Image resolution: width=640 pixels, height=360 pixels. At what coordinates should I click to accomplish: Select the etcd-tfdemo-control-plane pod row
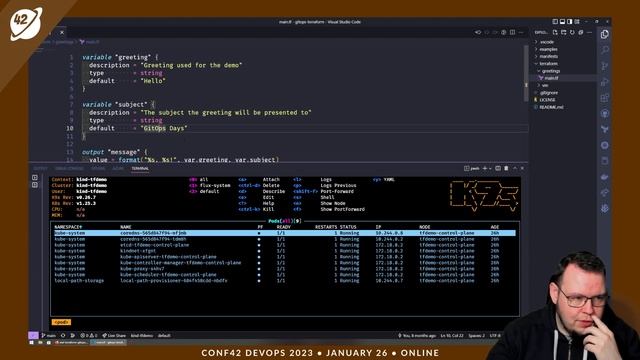(284, 245)
